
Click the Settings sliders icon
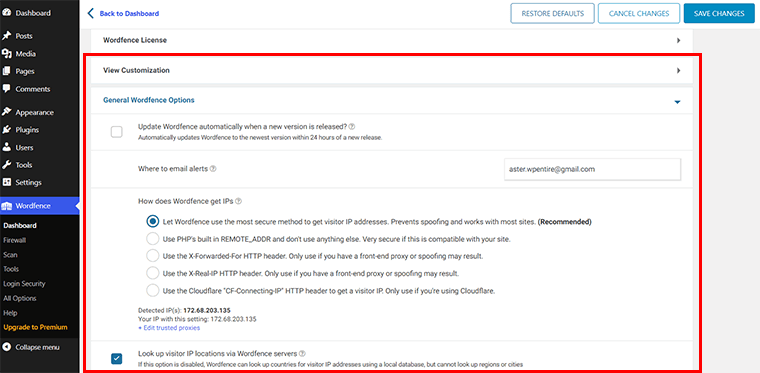click(7, 182)
